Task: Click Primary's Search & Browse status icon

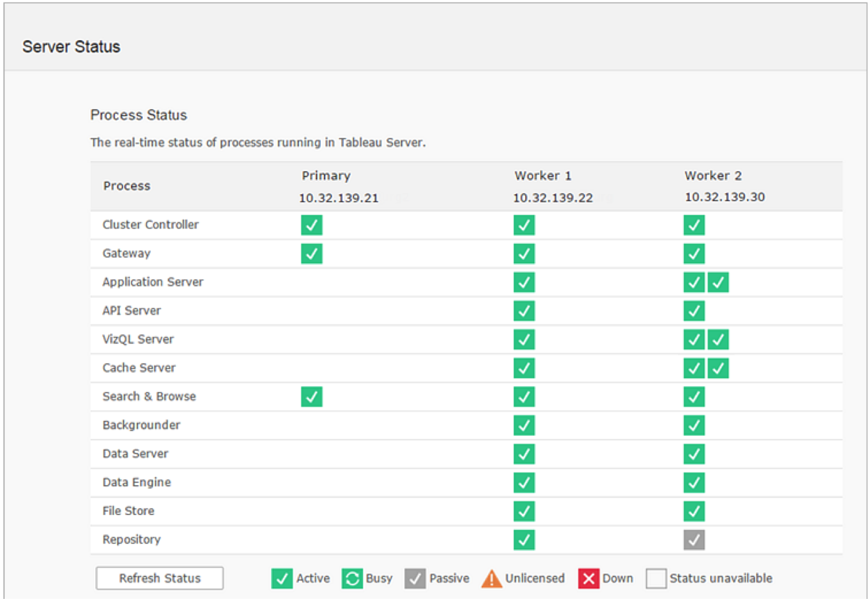Action: pos(311,397)
